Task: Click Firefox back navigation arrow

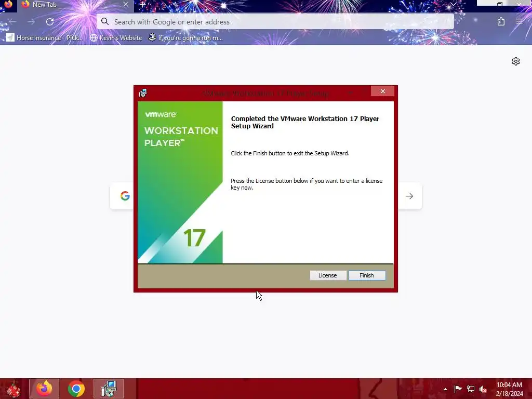Action: coord(12,22)
